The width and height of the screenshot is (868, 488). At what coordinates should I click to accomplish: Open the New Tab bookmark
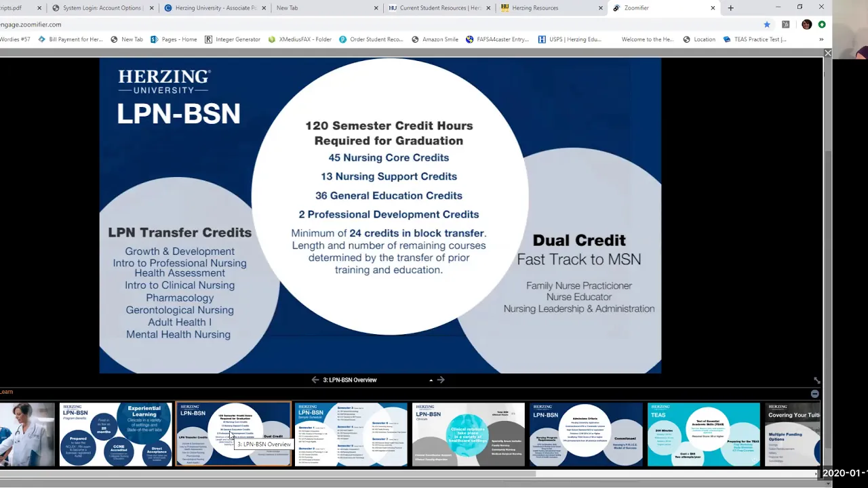[x=127, y=39]
